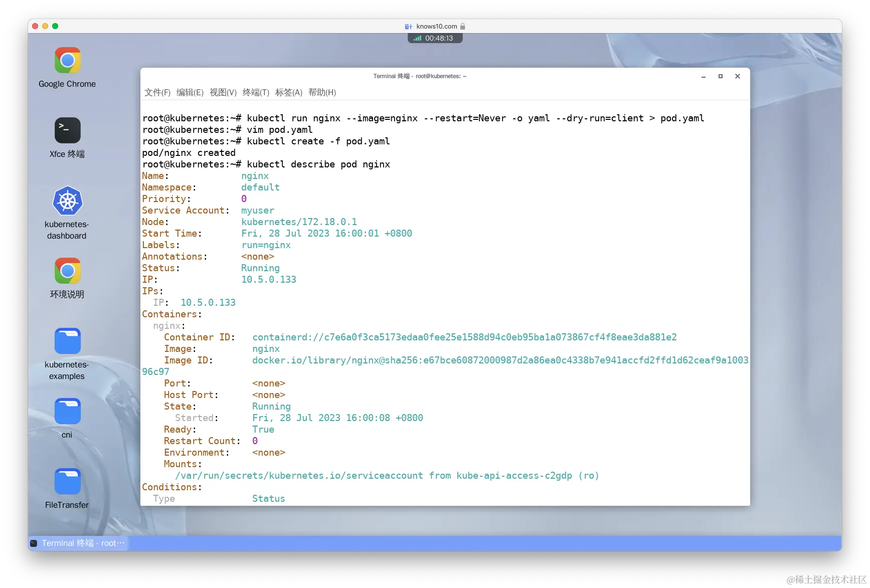
Task: Open the cni folder on the desktop
Action: click(x=67, y=411)
